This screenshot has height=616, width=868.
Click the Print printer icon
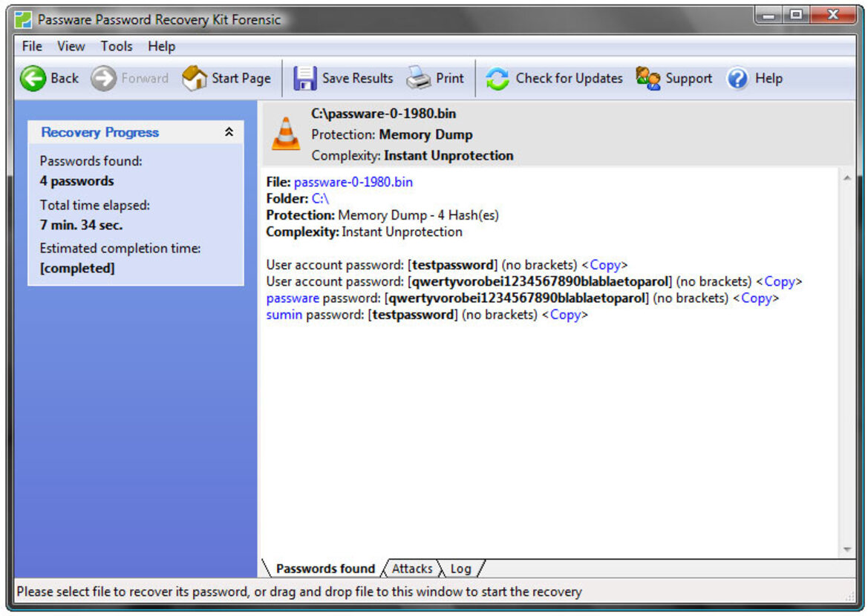(419, 78)
